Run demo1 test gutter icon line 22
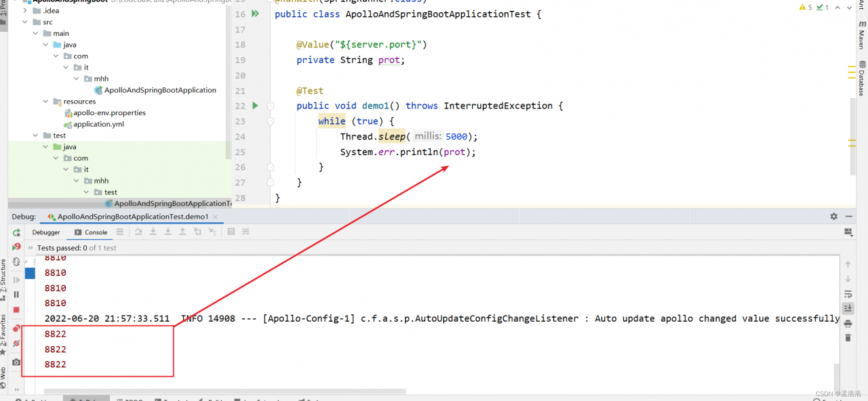 click(256, 106)
